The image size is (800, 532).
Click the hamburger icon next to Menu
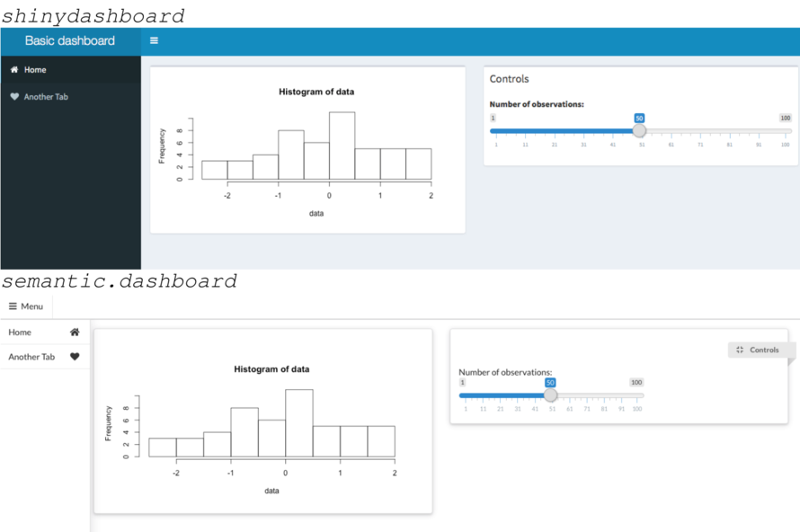[x=13, y=306]
